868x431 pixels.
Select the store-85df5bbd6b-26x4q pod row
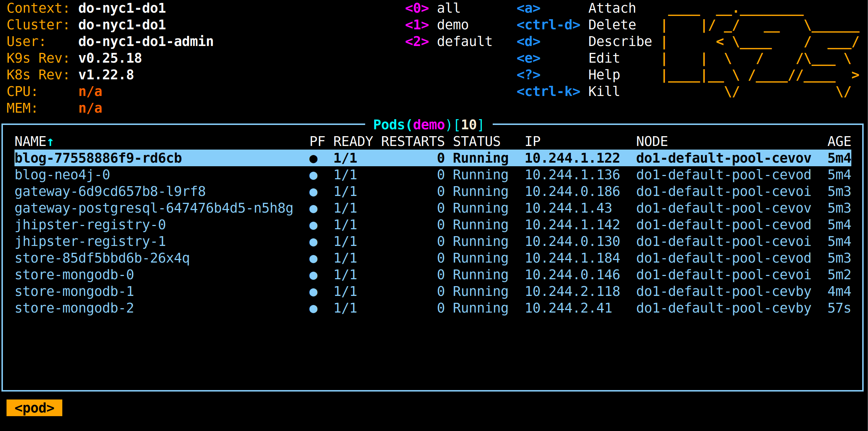[102, 258]
